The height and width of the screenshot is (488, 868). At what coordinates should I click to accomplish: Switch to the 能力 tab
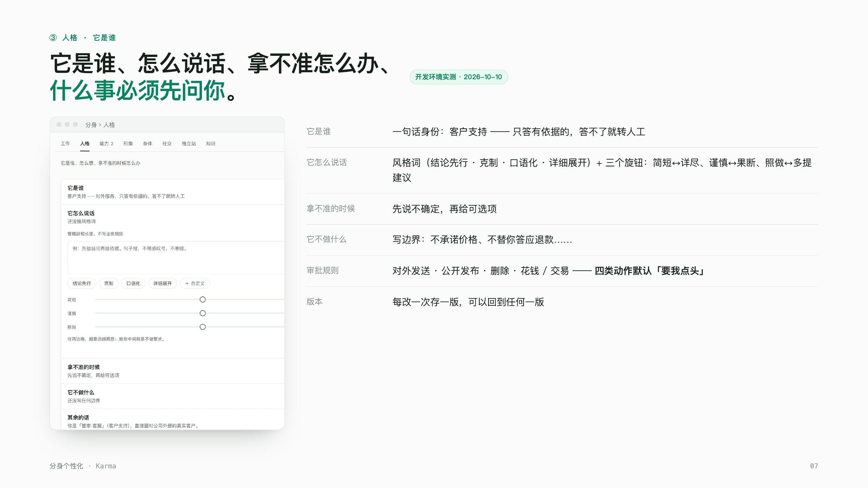[106, 143]
